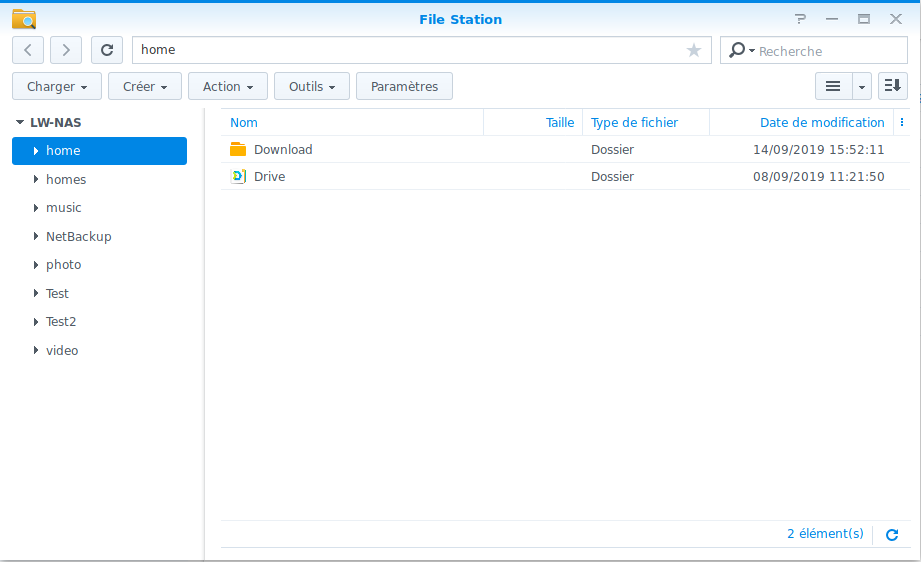
Task: Click the Paramètres button
Action: coord(404,87)
